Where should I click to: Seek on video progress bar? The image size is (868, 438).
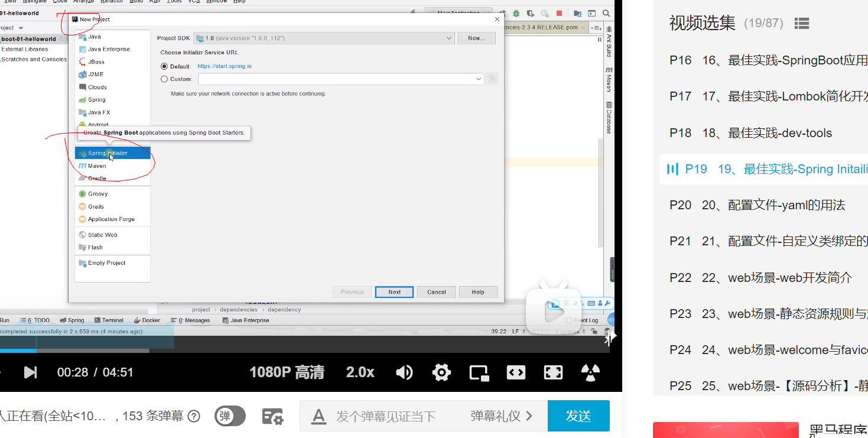click(x=304, y=351)
